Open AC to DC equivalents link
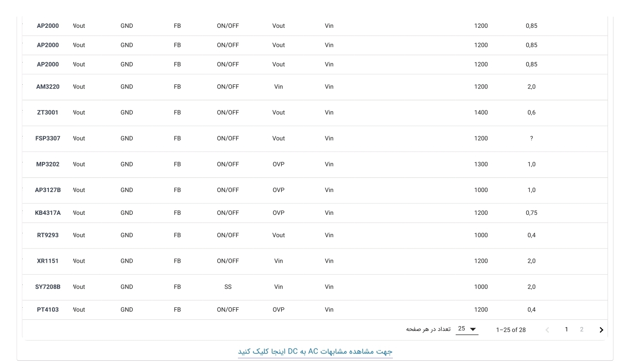Viewport: 644px width, 364px height. tap(315, 351)
